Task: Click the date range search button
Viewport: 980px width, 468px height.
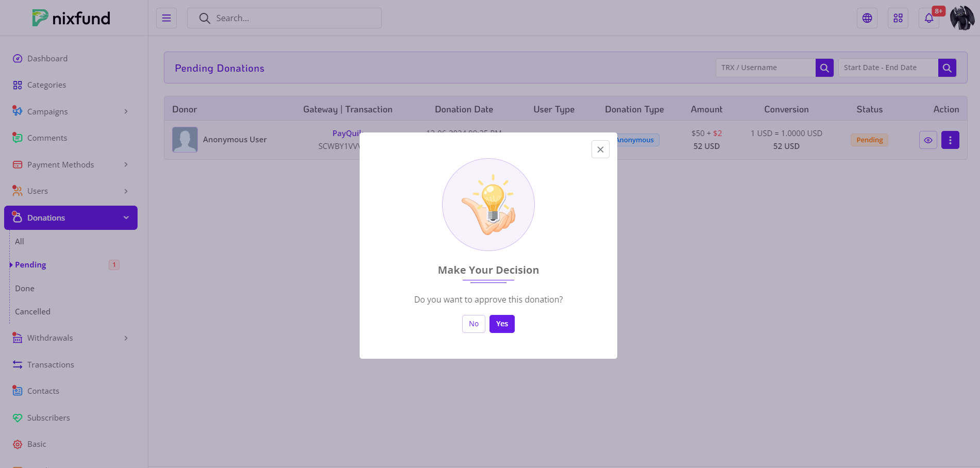Action: point(947,68)
